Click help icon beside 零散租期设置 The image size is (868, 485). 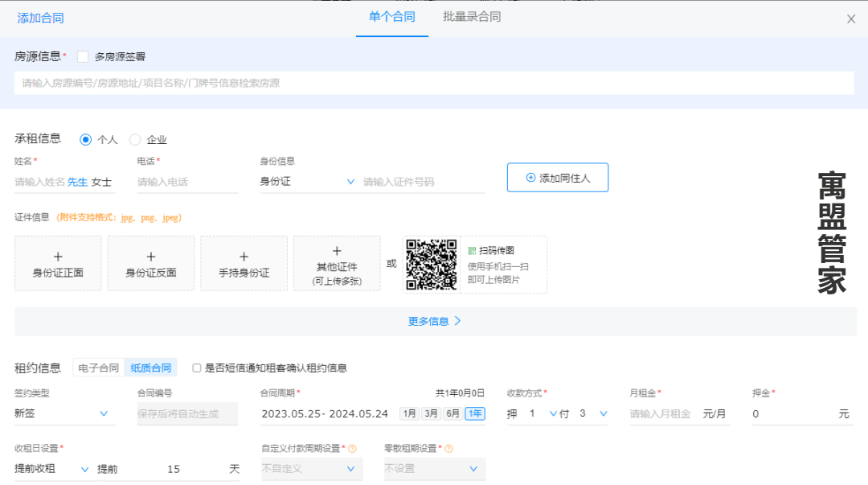point(449,449)
